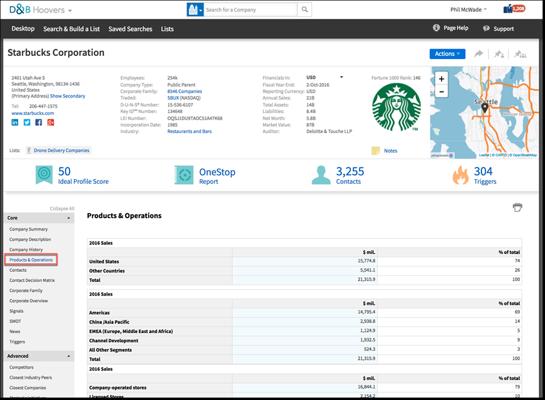Image resolution: width=545 pixels, height=400 pixels.
Task: Select Company History in sidebar
Action: pos(26,250)
